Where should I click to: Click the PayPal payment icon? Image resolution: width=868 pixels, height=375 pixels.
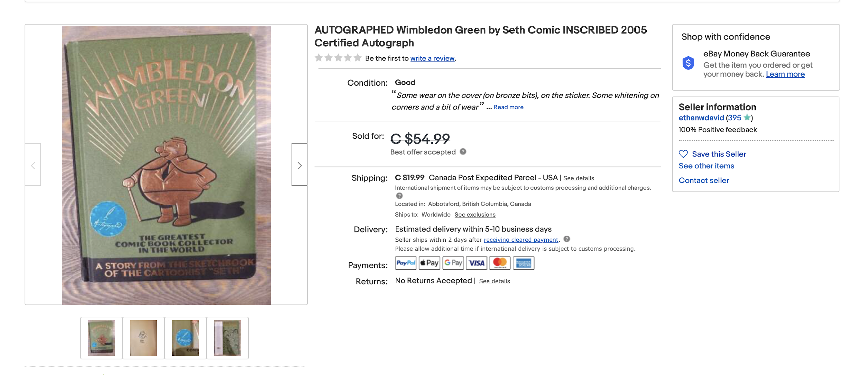[405, 263]
